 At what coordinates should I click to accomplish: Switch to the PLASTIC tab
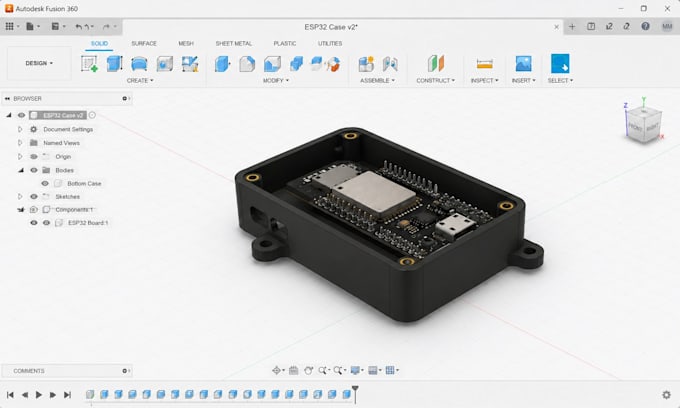(285, 43)
